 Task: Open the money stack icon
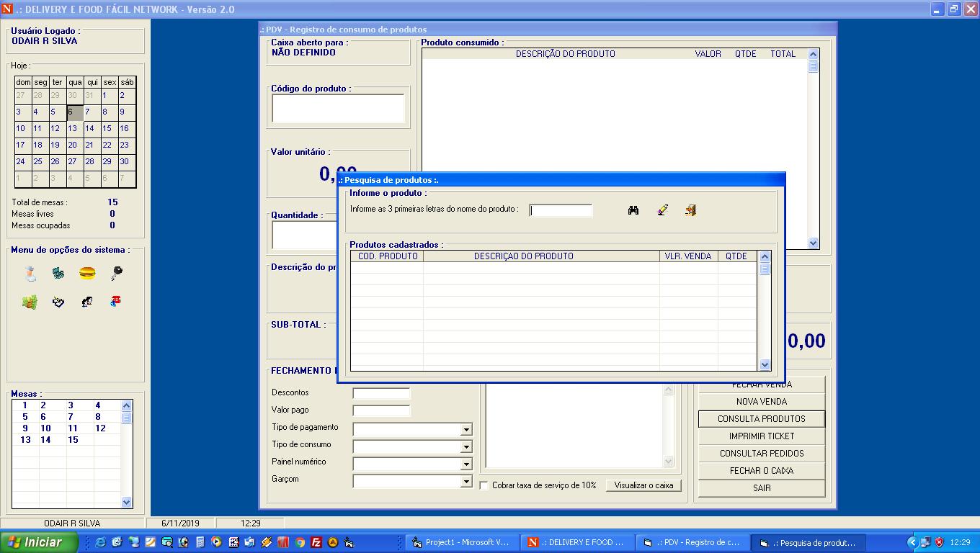point(30,302)
